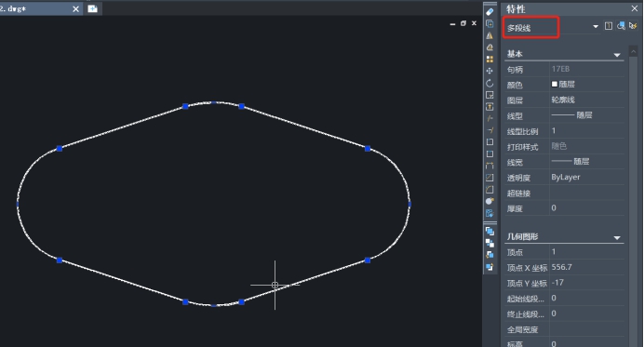Click the Quick Select icon in Properties

(633, 26)
